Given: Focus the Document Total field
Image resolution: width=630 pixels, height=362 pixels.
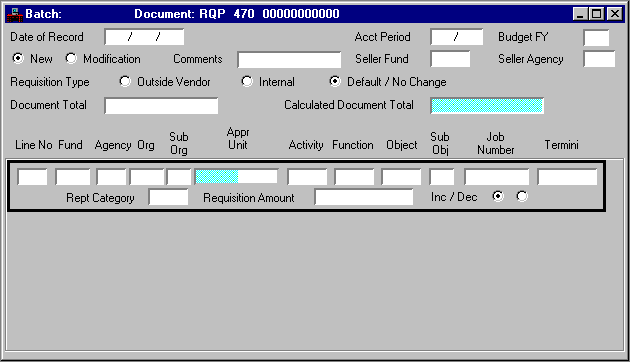Looking at the screenshot, I should pos(161,106).
